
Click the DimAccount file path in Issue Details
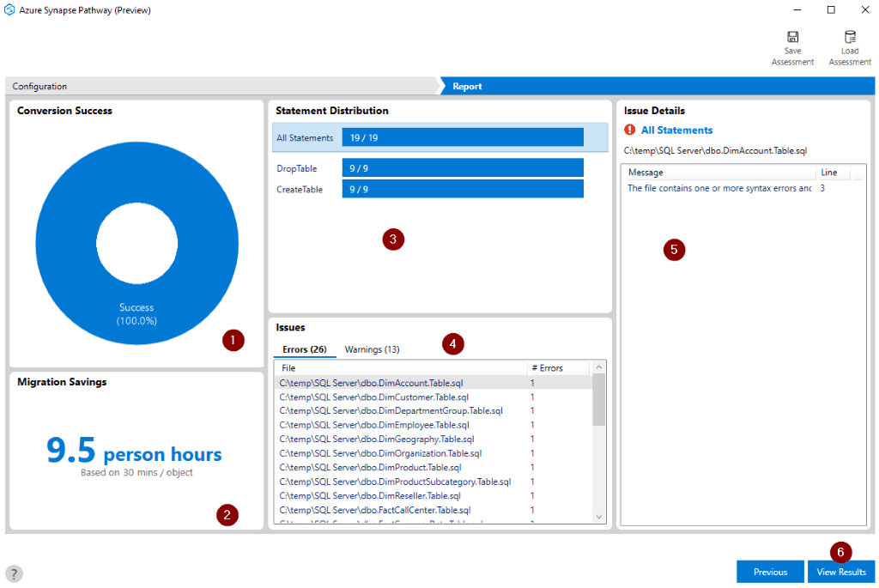click(715, 151)
